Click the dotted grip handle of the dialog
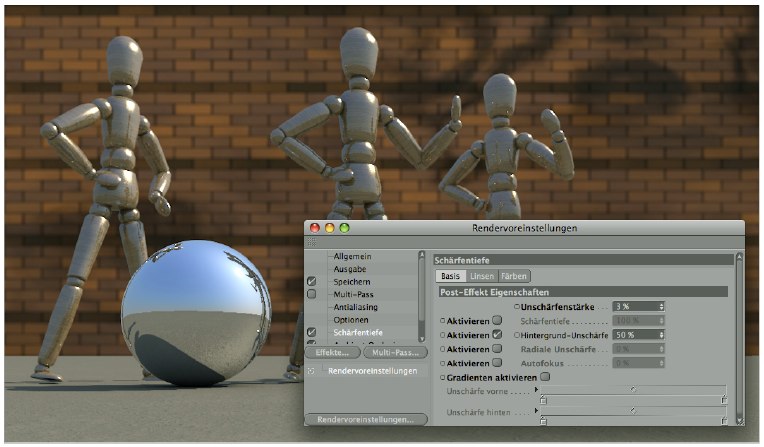This screenshot has height=447, width=764. coord(312,242)
